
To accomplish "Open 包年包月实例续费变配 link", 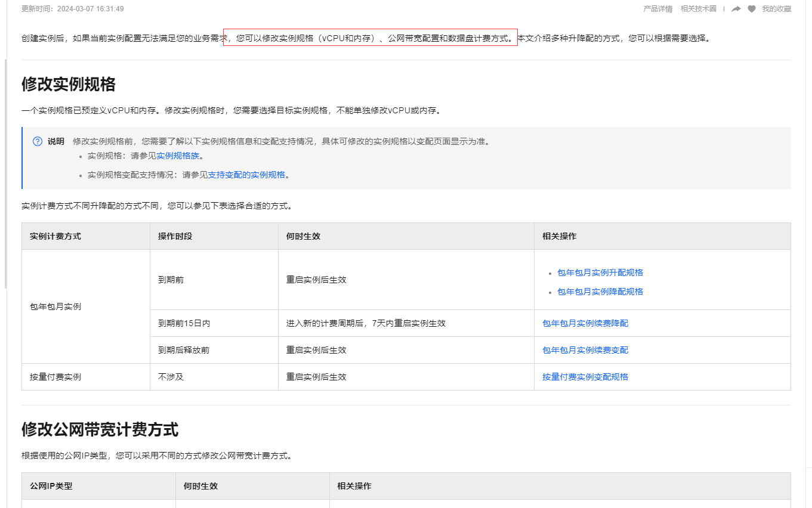I will pyautogui.click(x=585, y=350).
